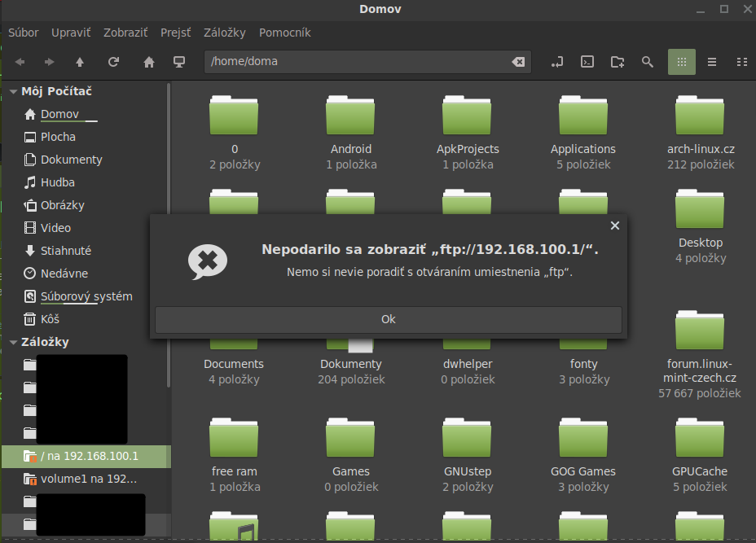Viewport: 756px width, 543px height.
Task: Select Stiahnuté in the sidebar
Action: pos(66,251)
